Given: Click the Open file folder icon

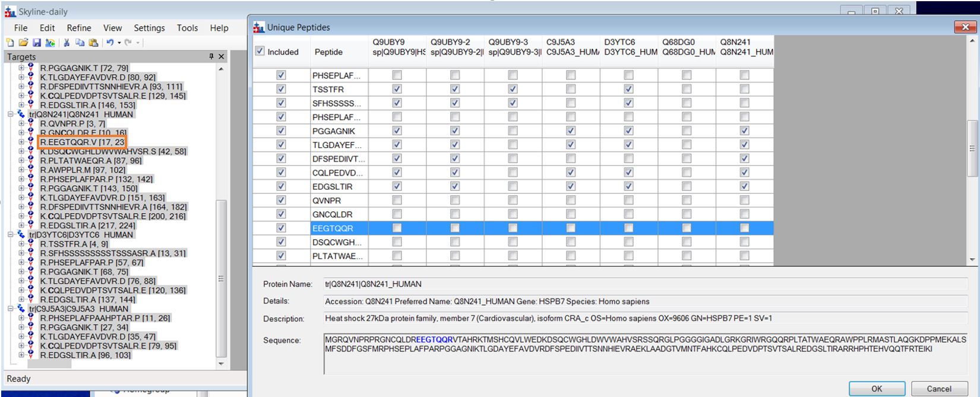Looking at the screenshot, I should click(x=23, y=43).
